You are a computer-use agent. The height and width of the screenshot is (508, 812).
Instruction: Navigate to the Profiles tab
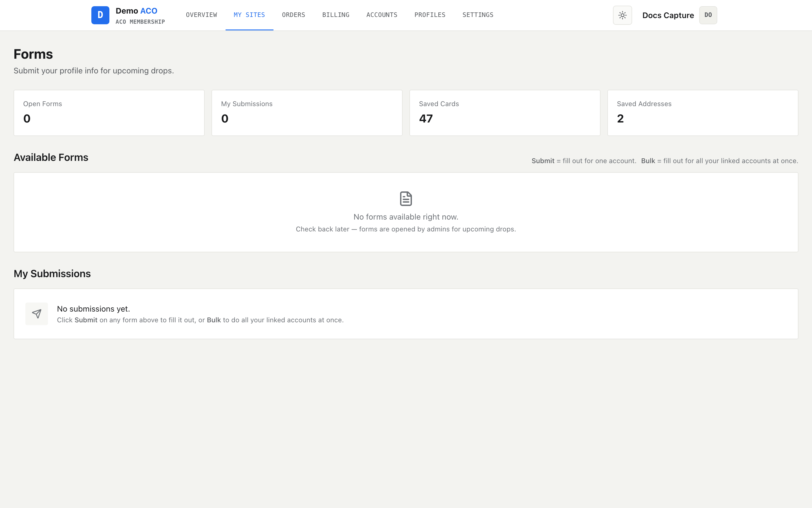[x=430, y=15]
